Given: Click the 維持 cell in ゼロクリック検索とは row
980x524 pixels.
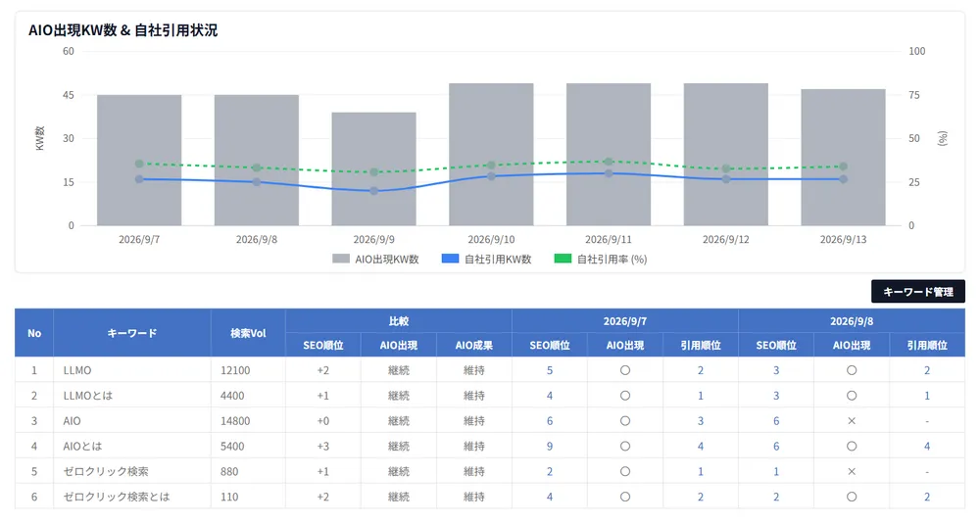Looking at the screenshot, I should coord(473,497).
